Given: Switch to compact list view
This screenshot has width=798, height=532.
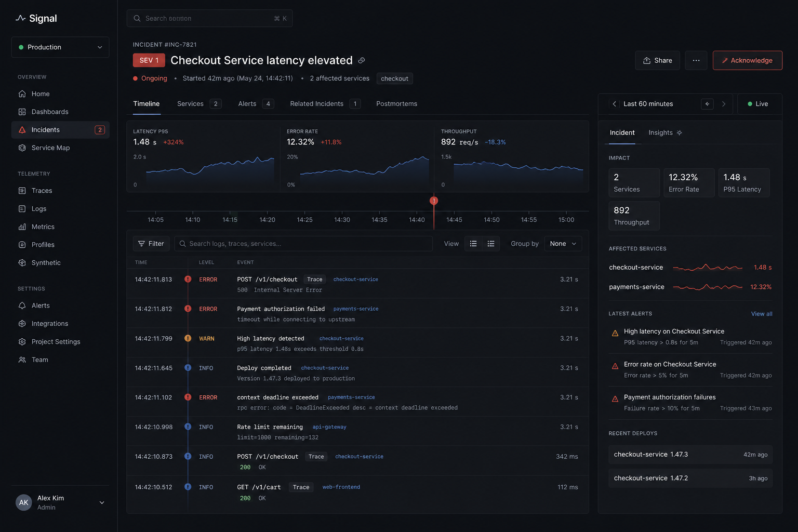Looking at the screenshot, I should (x=473, y=244).
